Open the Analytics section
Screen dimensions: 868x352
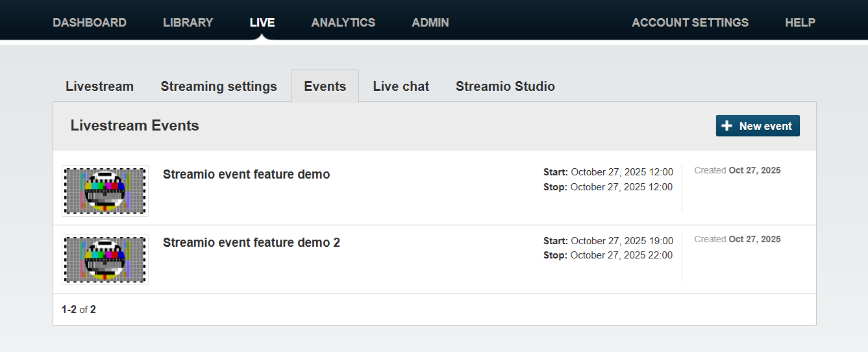click(x=343, y=22)
